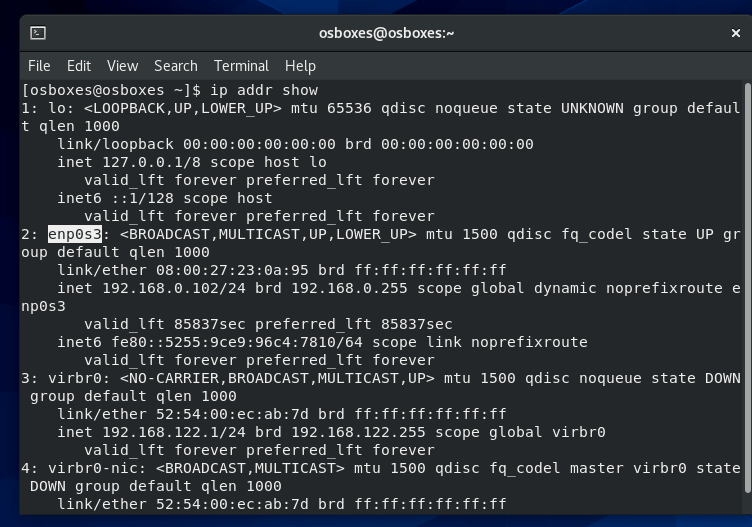Click the virbr0 interface name on line 3
Image resolution: width=752 pixels, height=527 pixels.
(75, 378)
